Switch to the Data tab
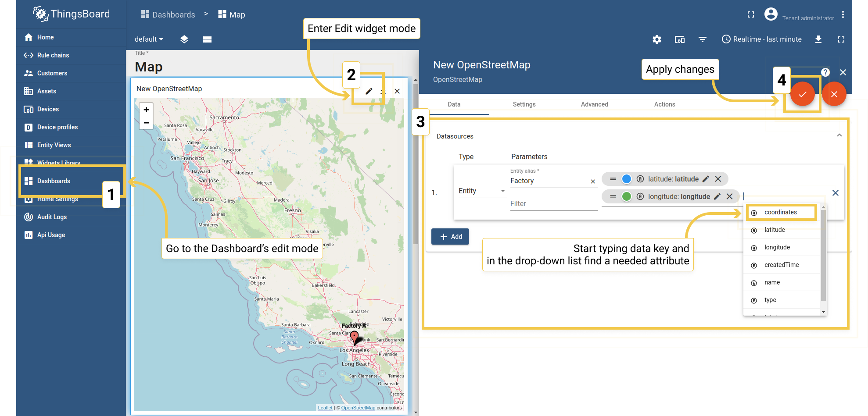This screenshot has height=416, width=868. click(454, 104)
